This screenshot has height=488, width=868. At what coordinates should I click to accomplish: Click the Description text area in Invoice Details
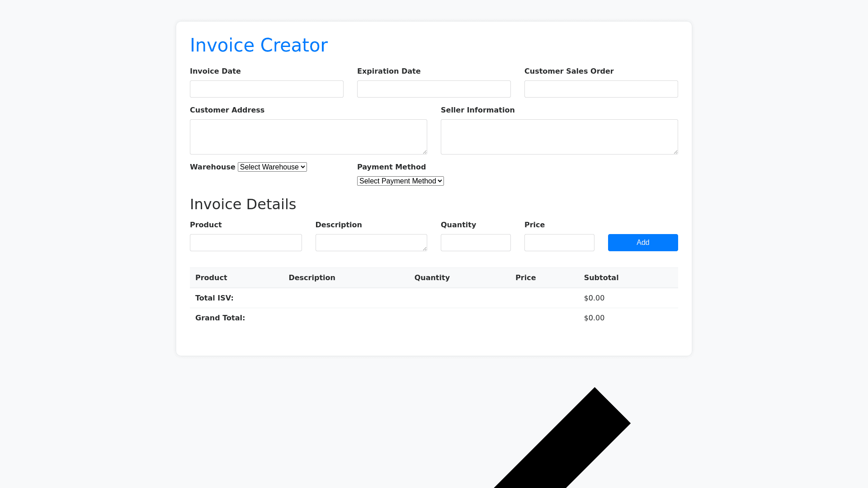pos(371,243)
